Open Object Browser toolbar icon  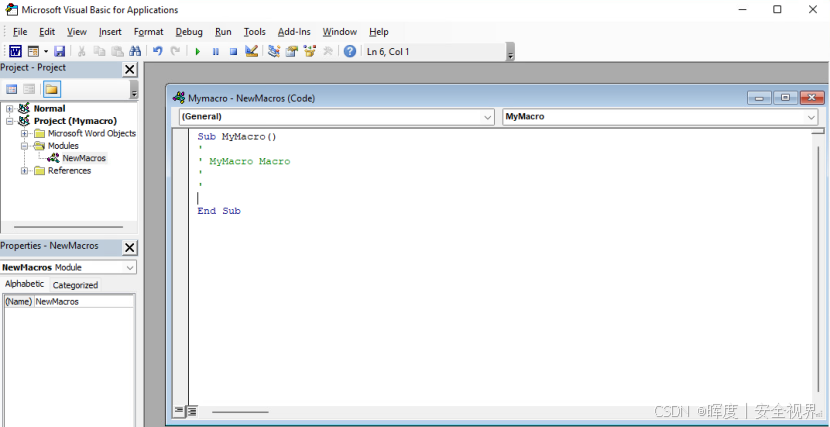click(x=310, y=51)
